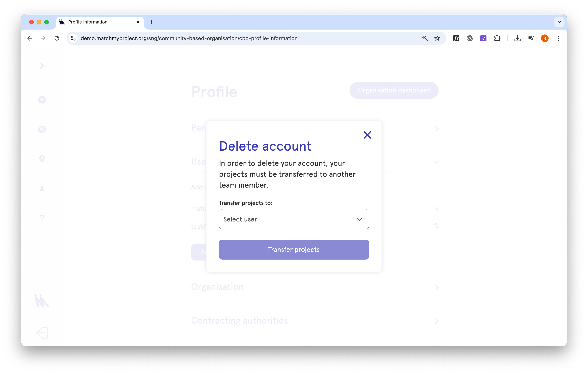
Task: Open a new browser tab
Action: coord(151,22)
